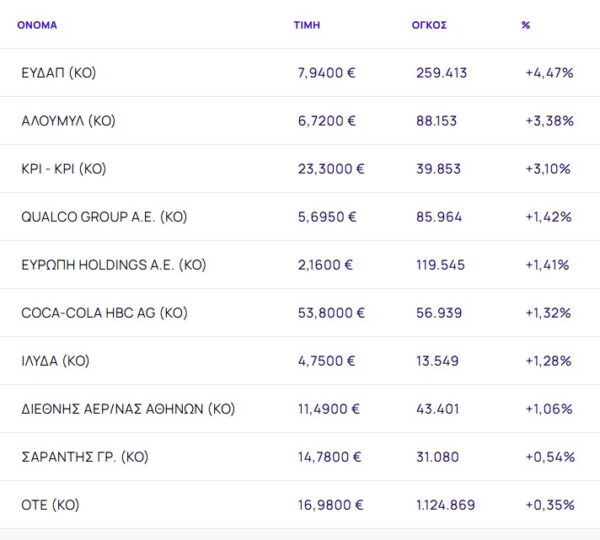This screenshot has width=600, height=540.
Task: Click QUALCO GROUP A.E. (ΚΟ) entry
Action: click(x=104, y=217)
